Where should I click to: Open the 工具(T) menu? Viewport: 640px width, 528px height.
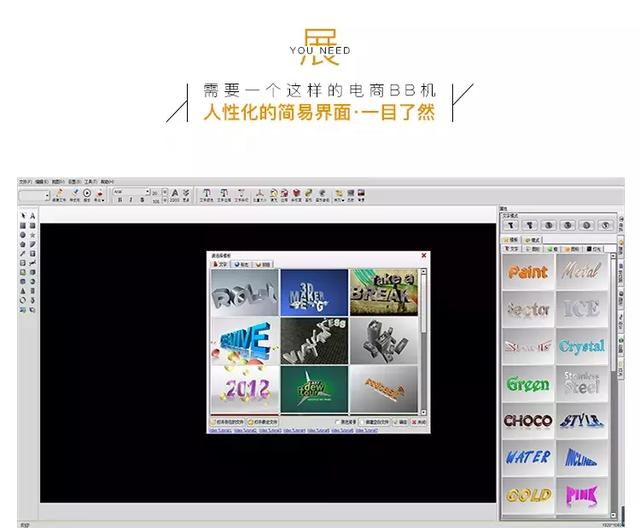click(x=91, y=182)
